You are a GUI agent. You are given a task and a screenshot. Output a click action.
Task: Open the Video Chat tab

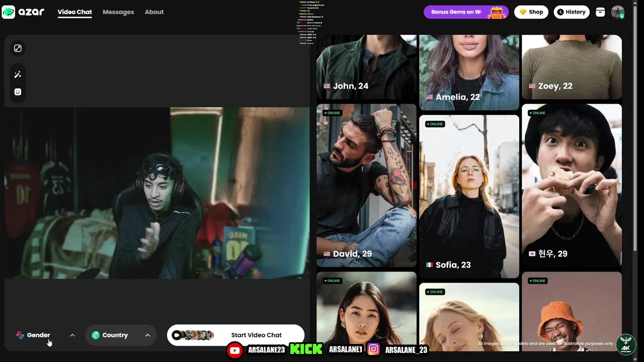(74, 12)
